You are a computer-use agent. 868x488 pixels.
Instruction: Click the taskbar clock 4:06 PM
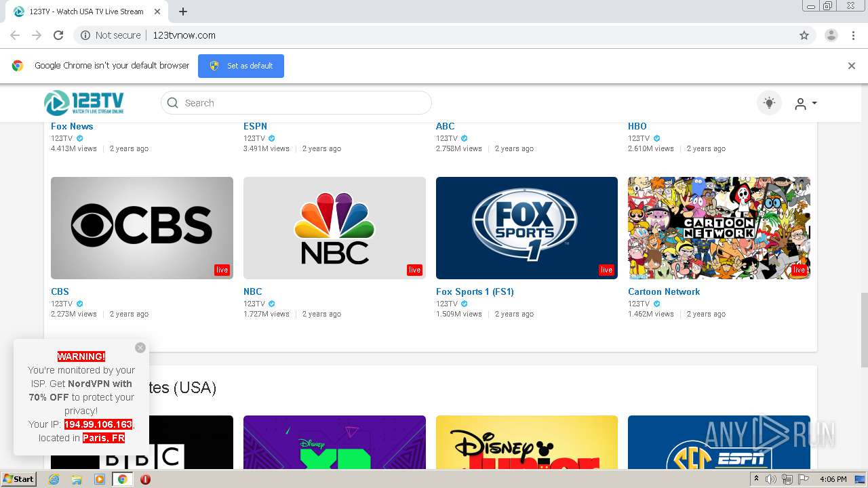pyautogui.click(x=833, y=479)
